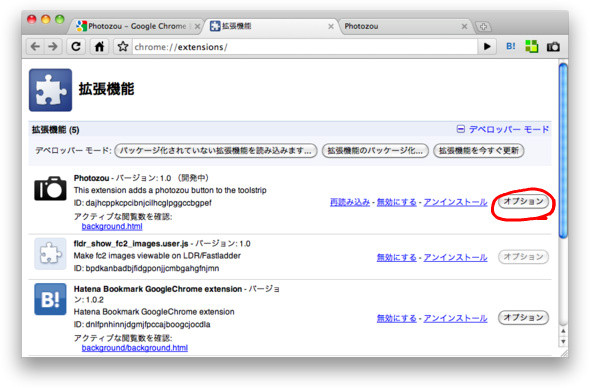Click 再読み込み link for Photozou
Viewport: 590px width, 388px height.
(350, 202)
